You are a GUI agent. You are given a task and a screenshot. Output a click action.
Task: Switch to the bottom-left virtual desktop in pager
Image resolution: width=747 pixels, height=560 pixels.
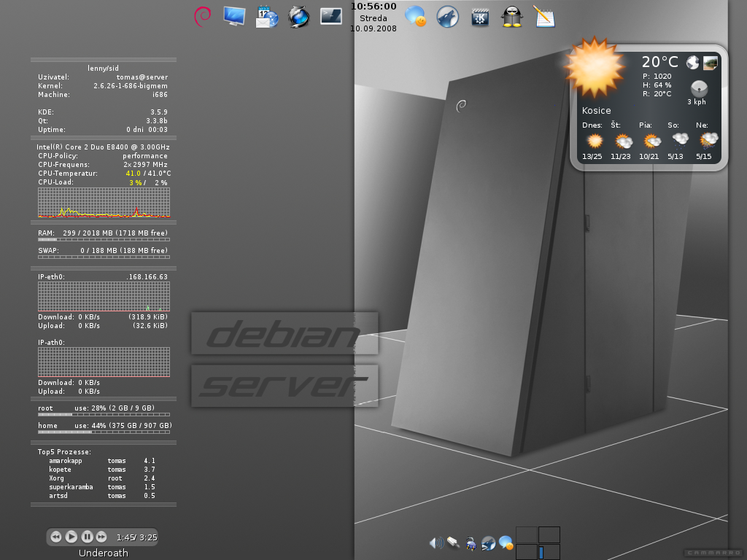coord(527,552)
